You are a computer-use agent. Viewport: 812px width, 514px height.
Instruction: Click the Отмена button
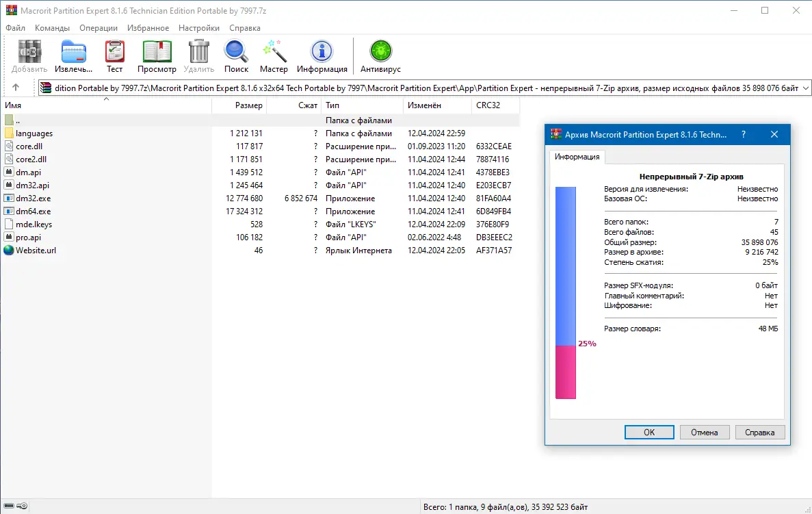click(x=705, y=432)
